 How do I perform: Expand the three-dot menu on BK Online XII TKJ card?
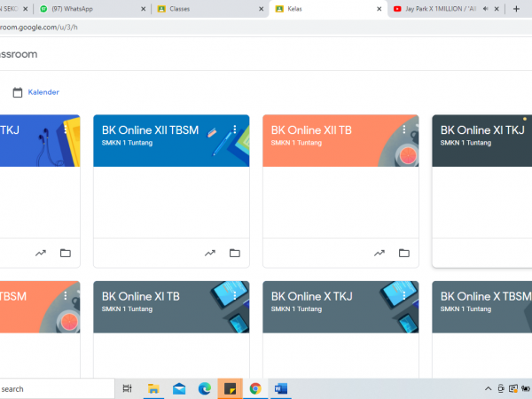pos(66,129)
